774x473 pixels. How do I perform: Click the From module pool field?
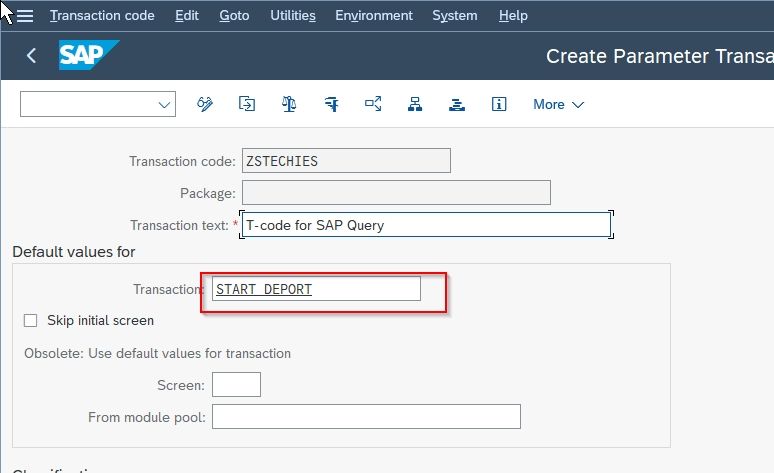point(366,417)
